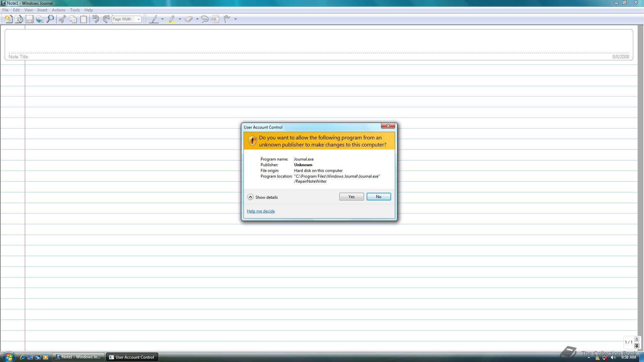
Task: Click the Cut scissors icon
Action: 62,19
